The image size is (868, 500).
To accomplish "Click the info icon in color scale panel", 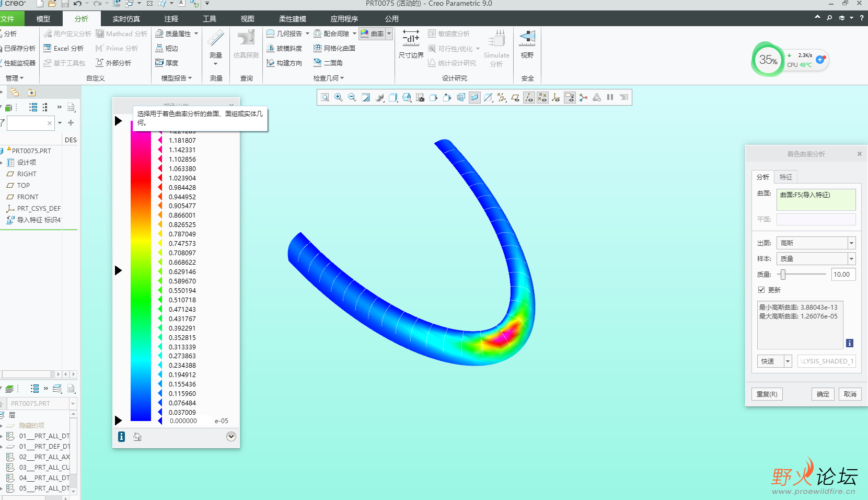I will 121,437.
